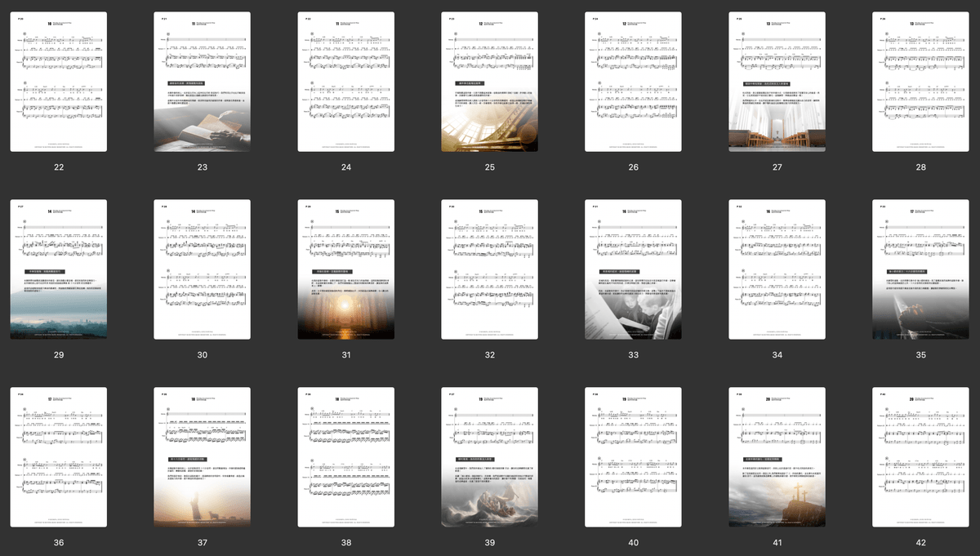Image resolution: width=980 pixels, height=556 pixels.
Task: Select page 34 thumbnail
Action: (777, 269)
